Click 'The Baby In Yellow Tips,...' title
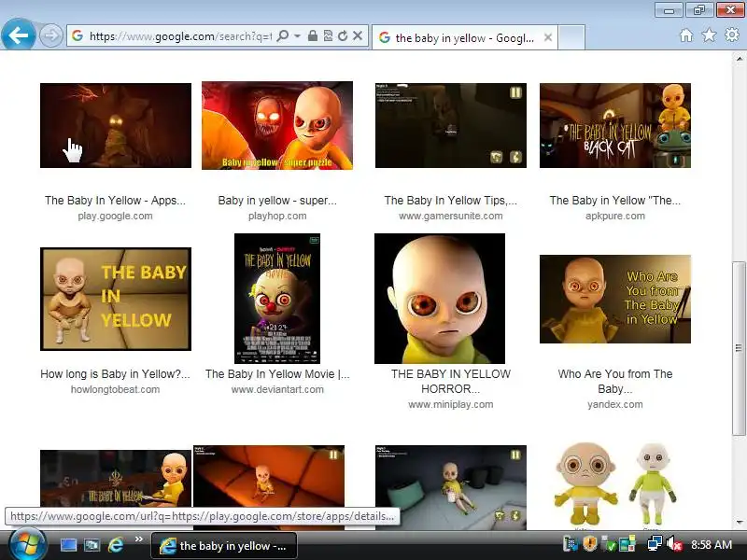This screenshot has width=747, height=560. click(x=451, y=201)
